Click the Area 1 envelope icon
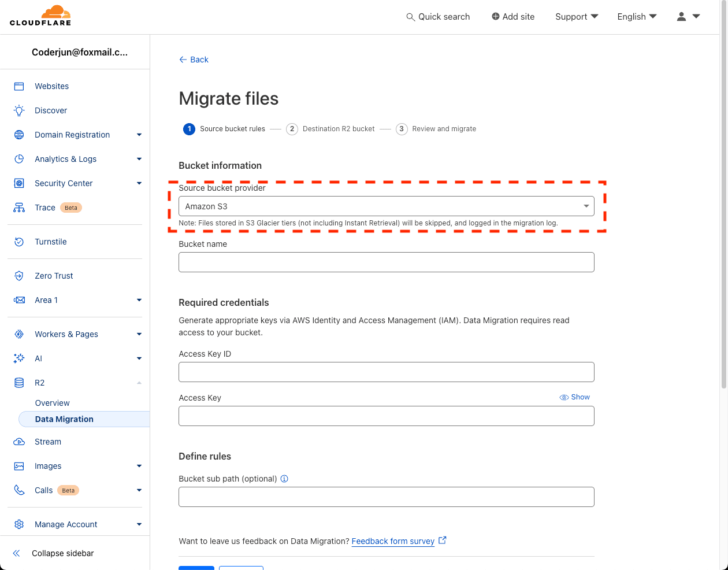The width and height of the screenshot is (728, 570). coord(19,300)
